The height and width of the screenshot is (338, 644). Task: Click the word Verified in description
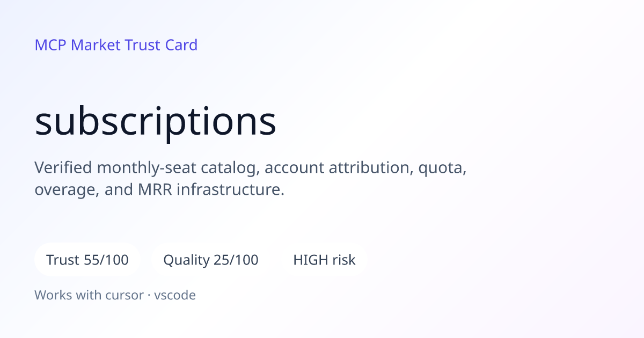[63, 168]
